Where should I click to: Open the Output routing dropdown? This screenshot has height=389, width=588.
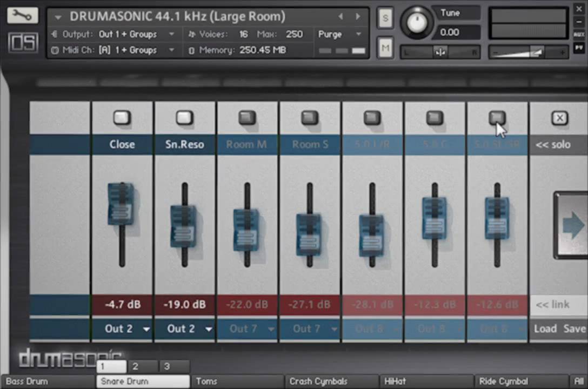click(x=171, y=34)
